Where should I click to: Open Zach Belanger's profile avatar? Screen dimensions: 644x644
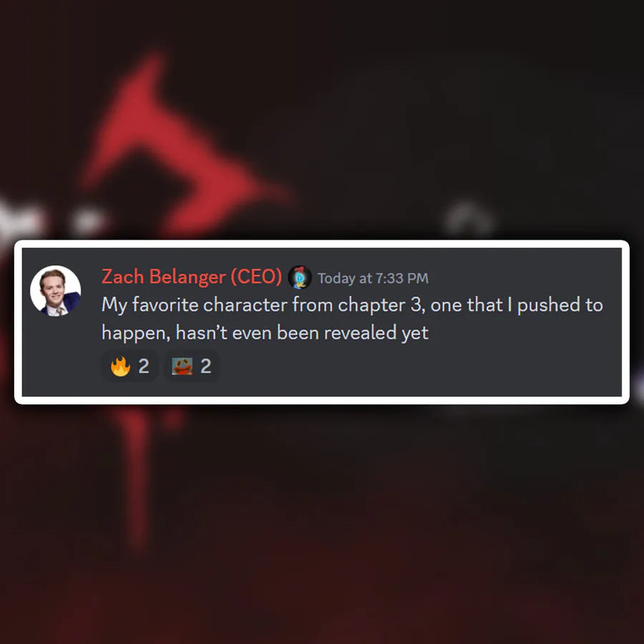pos(55,291)
